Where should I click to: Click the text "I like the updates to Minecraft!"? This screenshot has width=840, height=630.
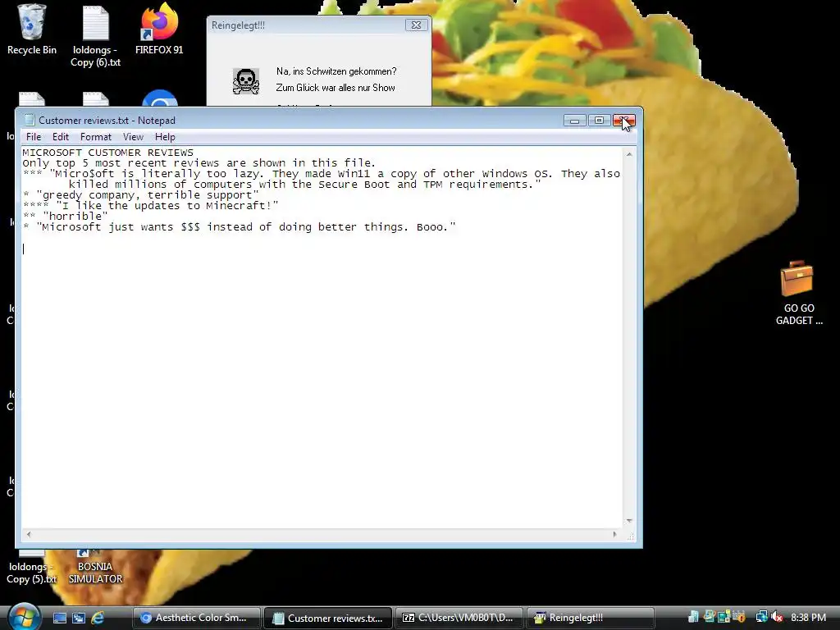pyautogui.click(x=167, y=206)
